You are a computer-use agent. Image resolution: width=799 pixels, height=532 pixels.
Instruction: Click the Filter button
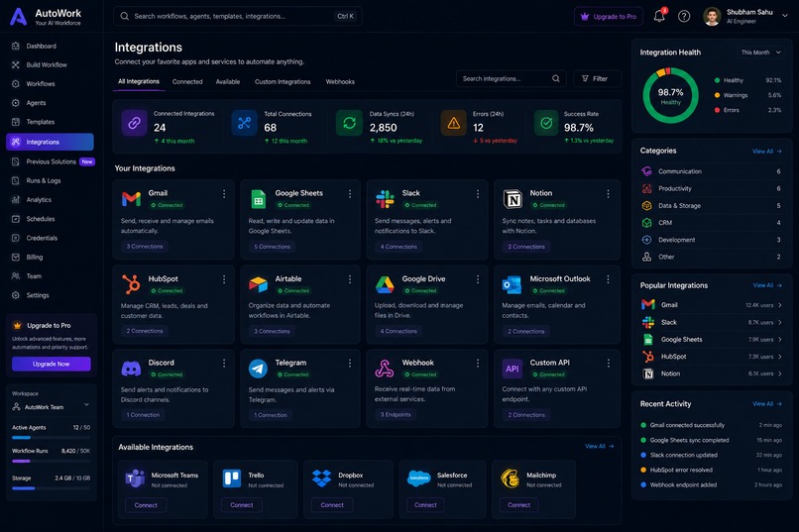click(597, 78)
